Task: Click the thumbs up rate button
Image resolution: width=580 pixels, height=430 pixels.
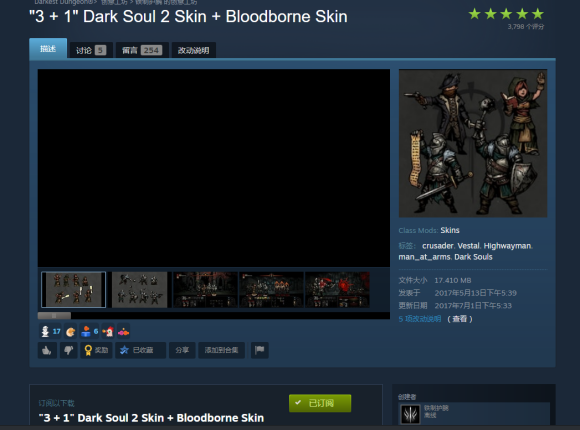Action: tap(47, 350)
